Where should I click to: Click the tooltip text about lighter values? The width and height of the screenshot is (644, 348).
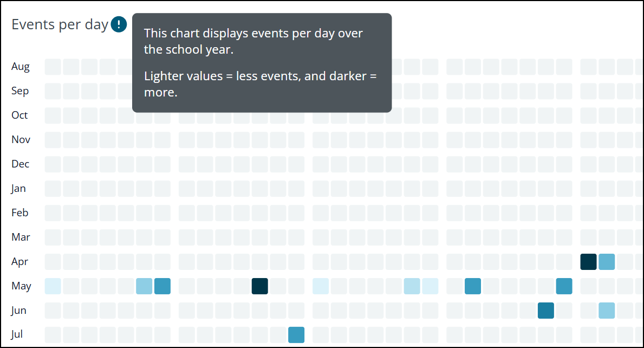(x=261, y=84)
